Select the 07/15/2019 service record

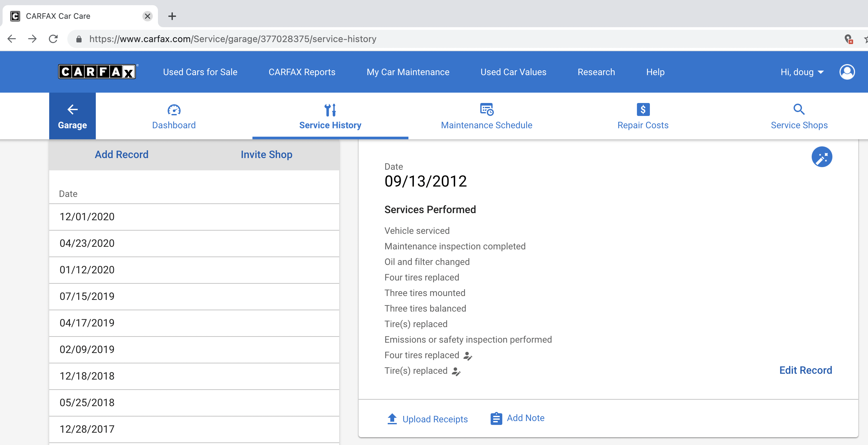[x=194, y=297]
